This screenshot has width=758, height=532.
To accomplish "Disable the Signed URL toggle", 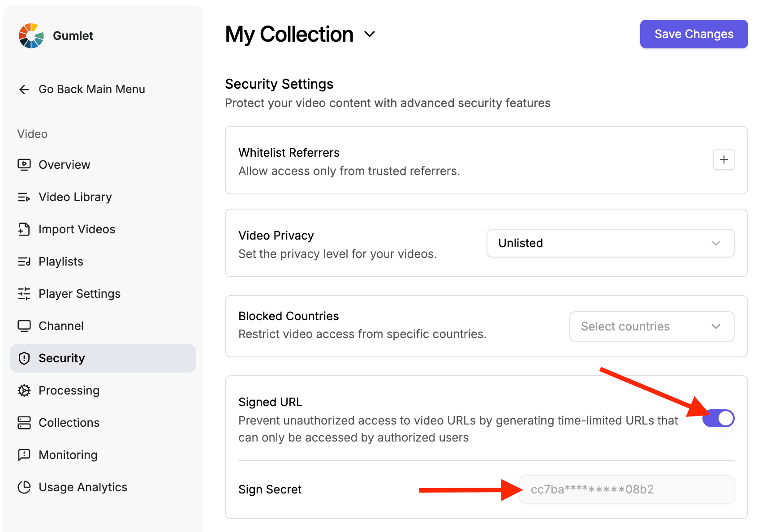I will pos(718,419).
